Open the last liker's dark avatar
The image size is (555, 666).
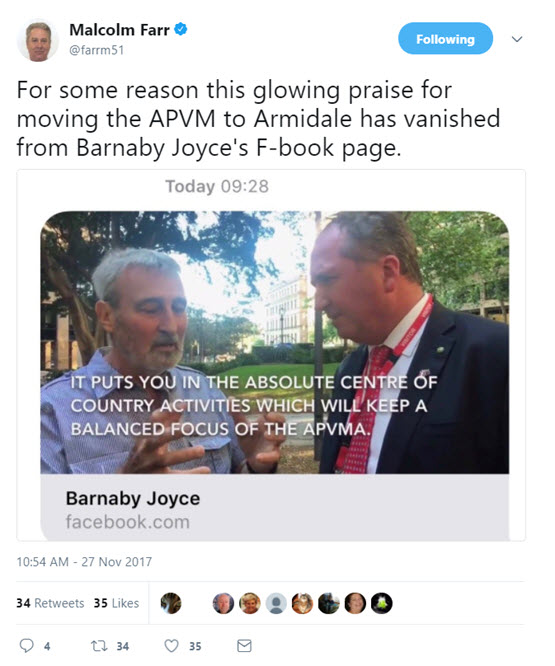tap(382, 603)
